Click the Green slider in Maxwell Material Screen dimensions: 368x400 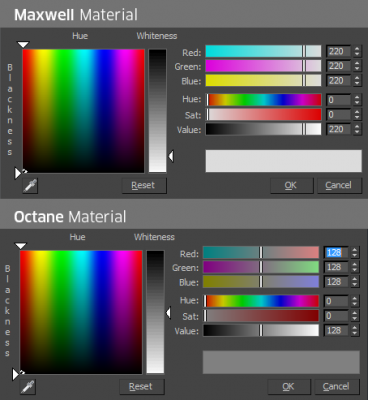coord(263,66)
